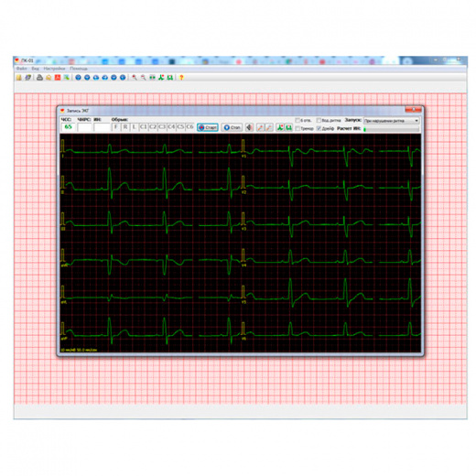Viewport: 476px width, 476px height.
Task: Check the 'Тремор' checkbox
Action: pyautogui.click(x=297, y=128)
